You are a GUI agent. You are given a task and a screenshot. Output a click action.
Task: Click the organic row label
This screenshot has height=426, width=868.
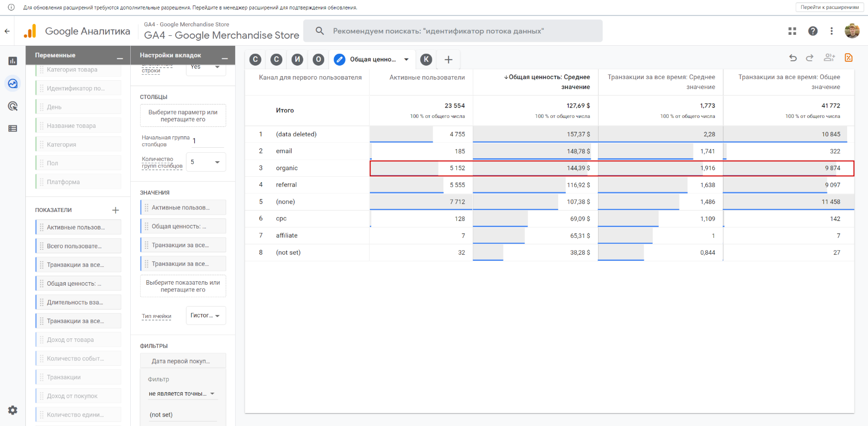pos(287,168)
